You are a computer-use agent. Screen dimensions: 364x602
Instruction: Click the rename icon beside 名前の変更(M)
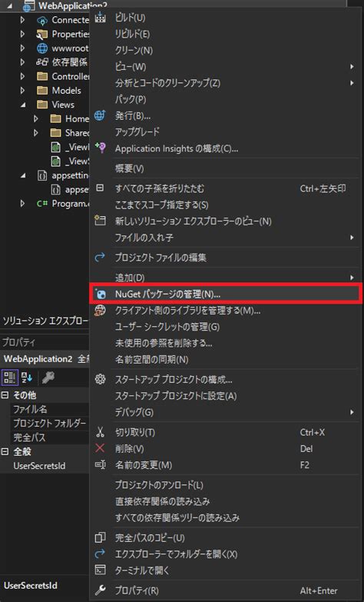click(100, 464)
